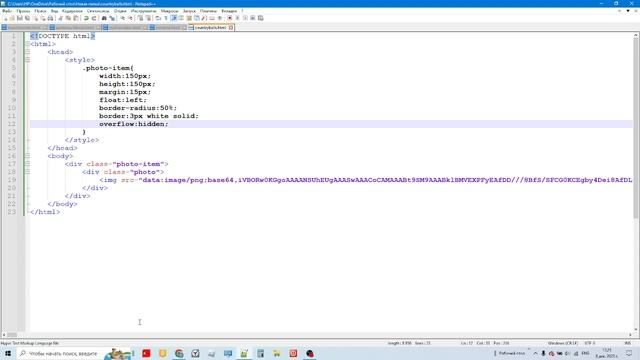
Task: Click the Save All toolbar icon
Action: (x=27, y=18)
